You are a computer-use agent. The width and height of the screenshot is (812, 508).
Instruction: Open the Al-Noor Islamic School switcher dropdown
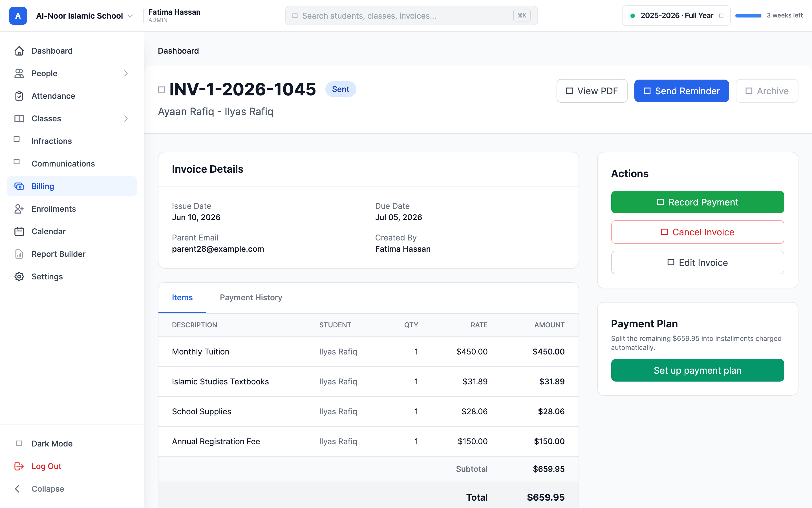click(85, 16)
